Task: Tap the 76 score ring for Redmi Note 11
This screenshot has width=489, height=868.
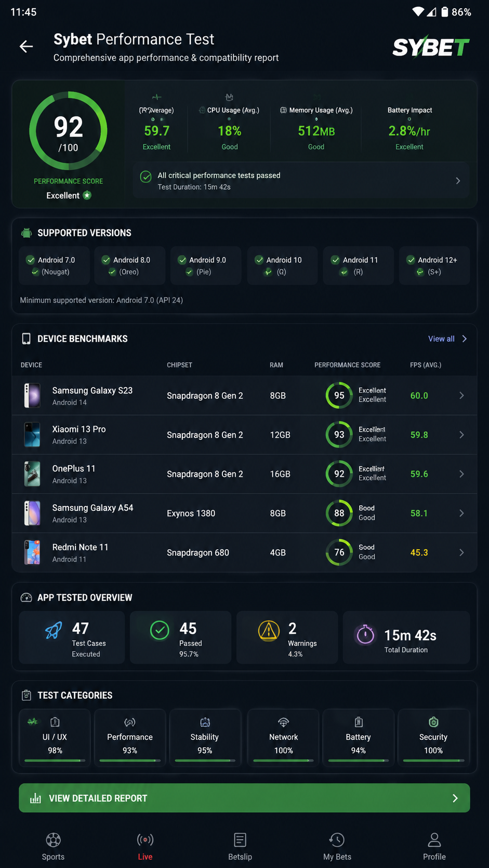Action: [339, 552]
